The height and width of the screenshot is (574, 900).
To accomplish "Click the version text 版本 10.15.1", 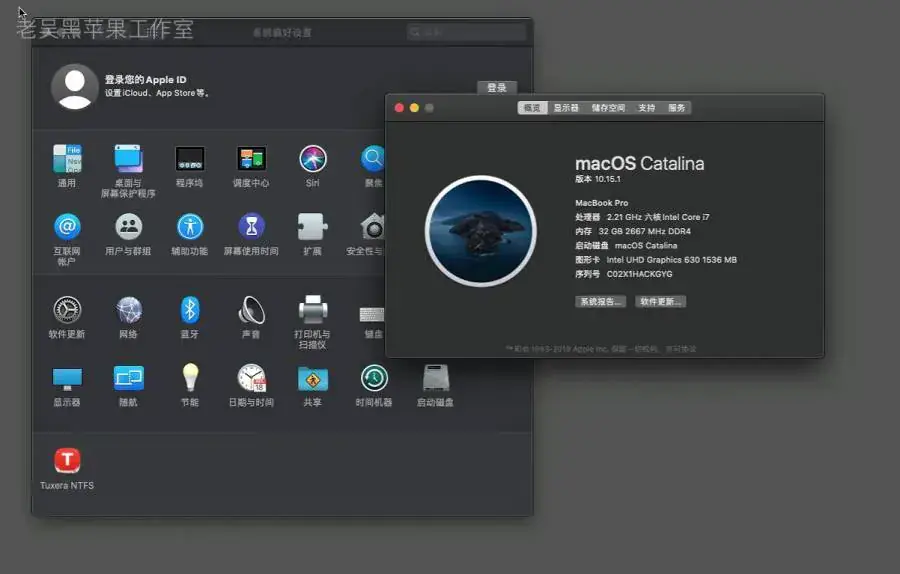I will pyautogui.click(x=598, y=179).
